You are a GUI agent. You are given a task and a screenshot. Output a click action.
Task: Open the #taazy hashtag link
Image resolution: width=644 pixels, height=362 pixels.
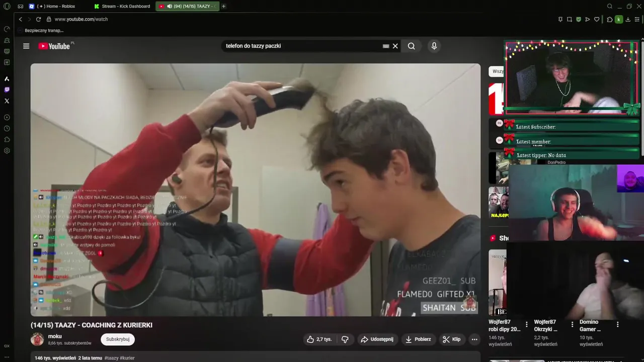pos(112,358)
